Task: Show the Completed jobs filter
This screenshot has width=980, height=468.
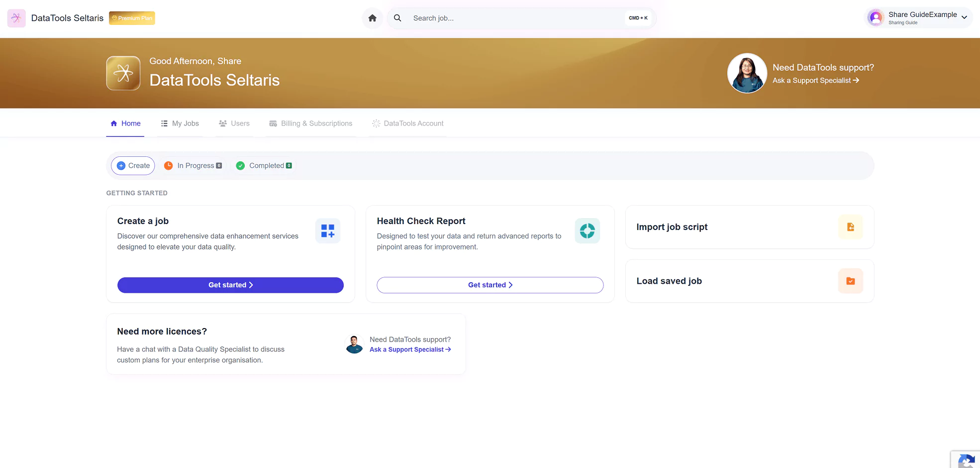Action: (264, 166)
